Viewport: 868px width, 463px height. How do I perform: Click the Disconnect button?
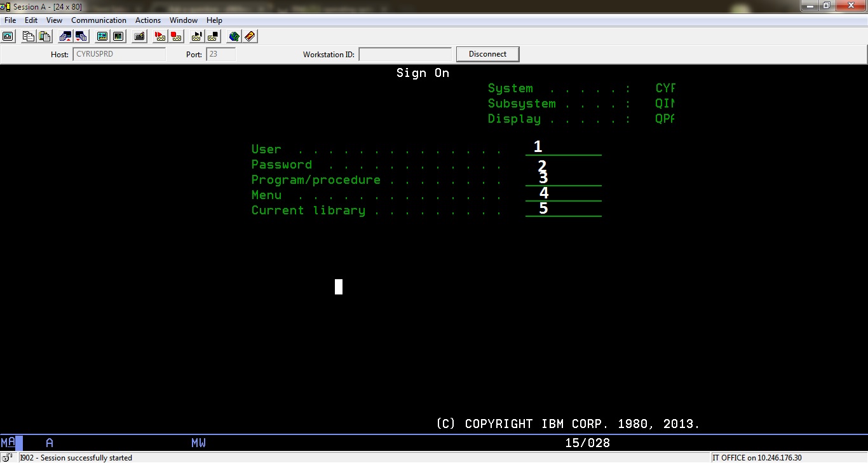pos(487,53)
